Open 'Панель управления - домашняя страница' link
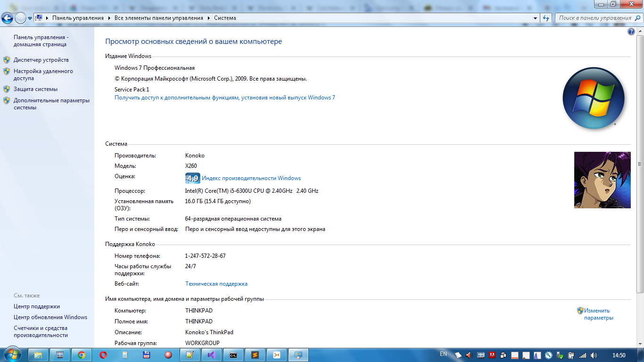The height and width of the screenshot is (362, 644). pos(41,41)
